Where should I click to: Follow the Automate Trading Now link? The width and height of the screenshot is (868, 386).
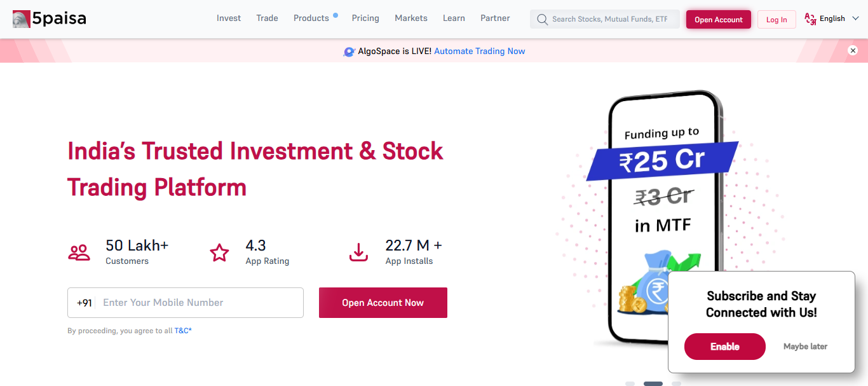point(480,52)
